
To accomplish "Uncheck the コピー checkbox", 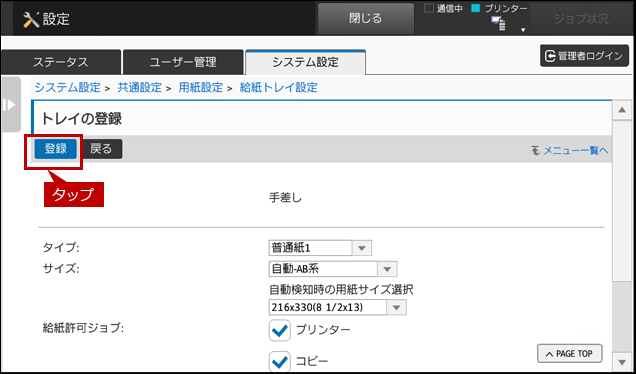I will tap(279, 361).
